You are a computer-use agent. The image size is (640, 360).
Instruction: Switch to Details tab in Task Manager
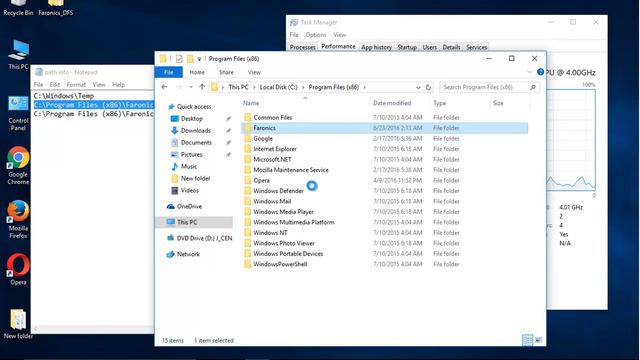tap(451, 47)
